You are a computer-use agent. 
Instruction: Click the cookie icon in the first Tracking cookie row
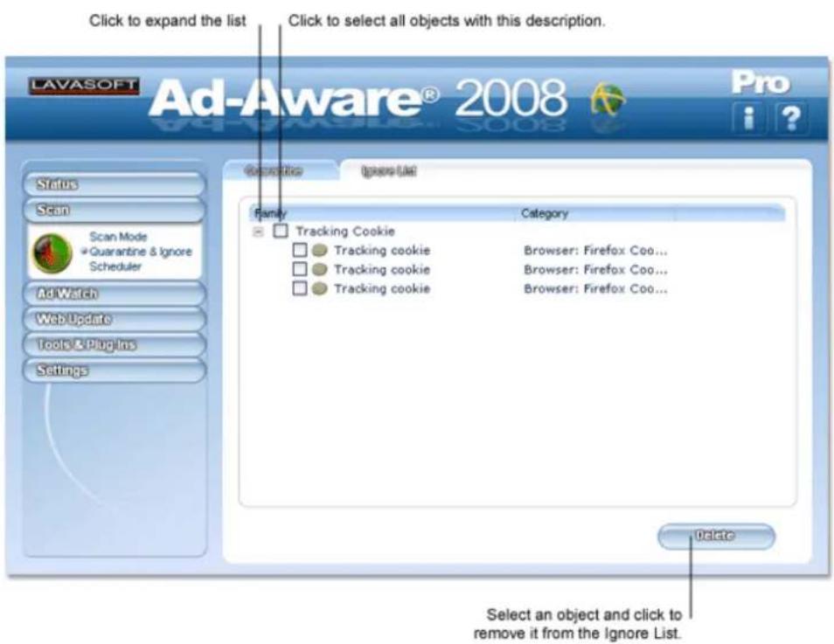(x=319, y=250)
